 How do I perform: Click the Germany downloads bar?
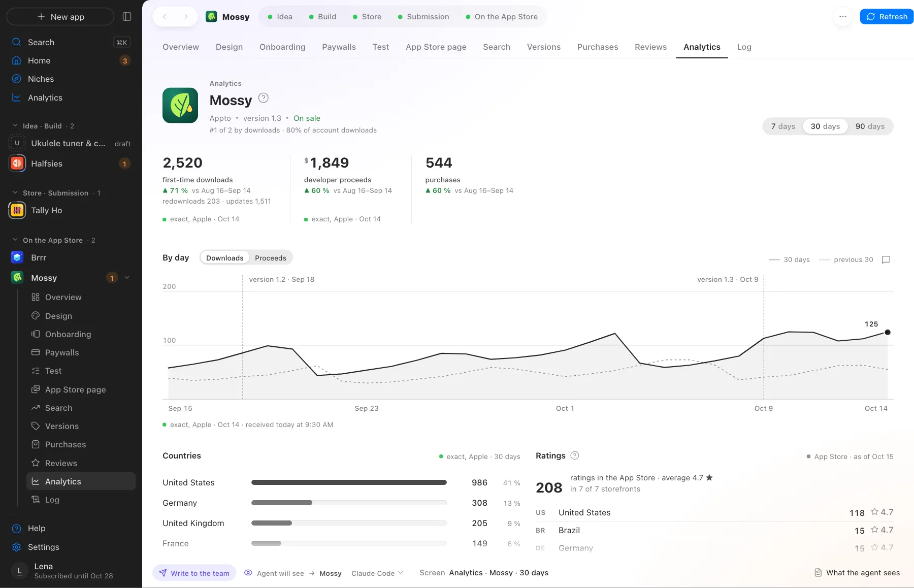(x=349, y=503)
